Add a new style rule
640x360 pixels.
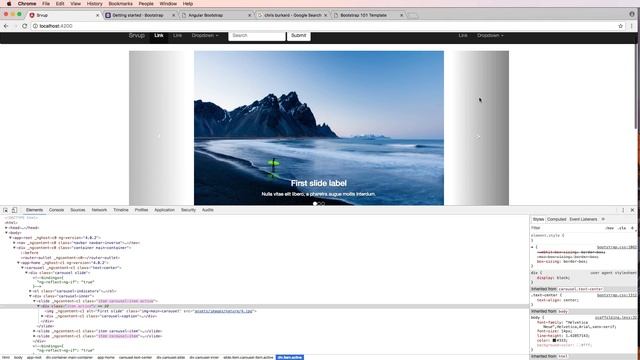pos(632,228)
